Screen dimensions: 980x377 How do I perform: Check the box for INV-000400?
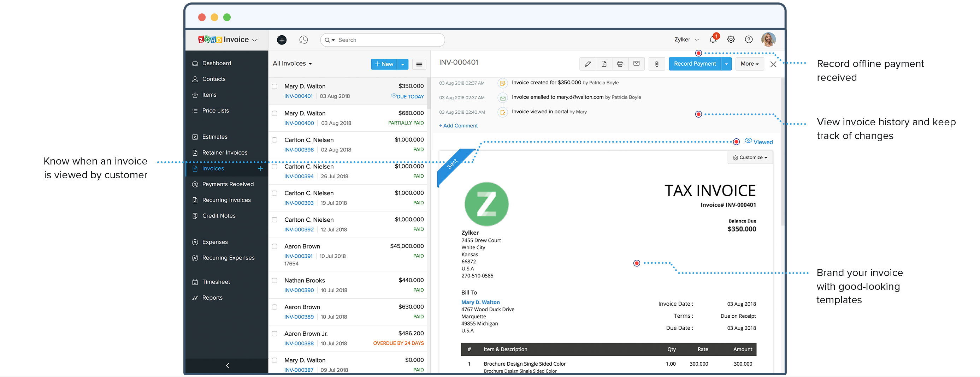point(274,113)
